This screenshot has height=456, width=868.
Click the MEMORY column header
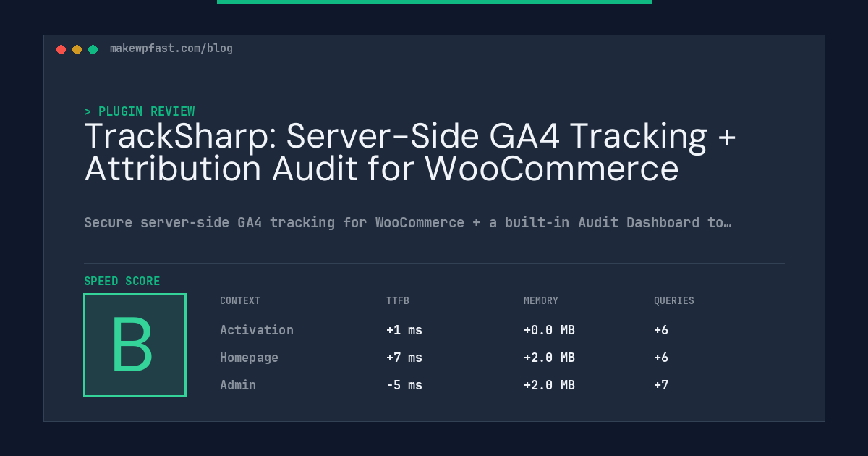click(x=541, y=301)
